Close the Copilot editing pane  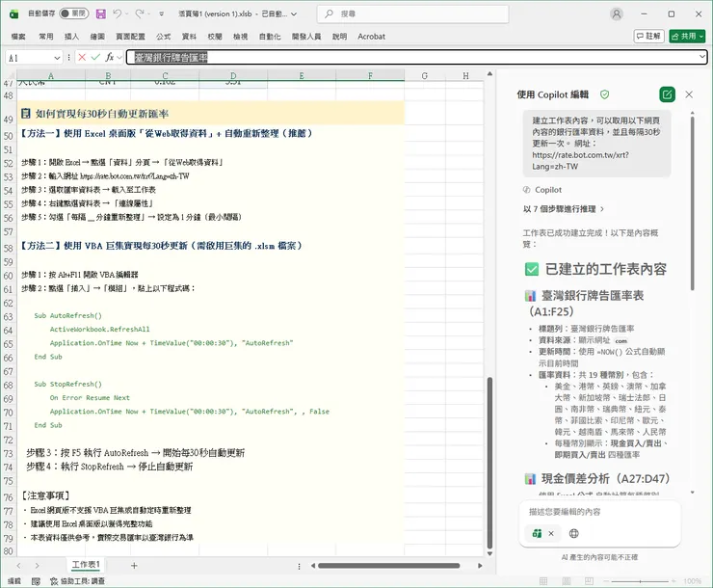(x=689, y=94)
